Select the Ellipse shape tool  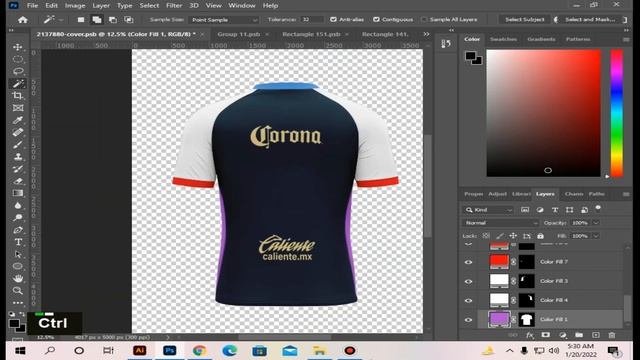(x=18, y=266)
